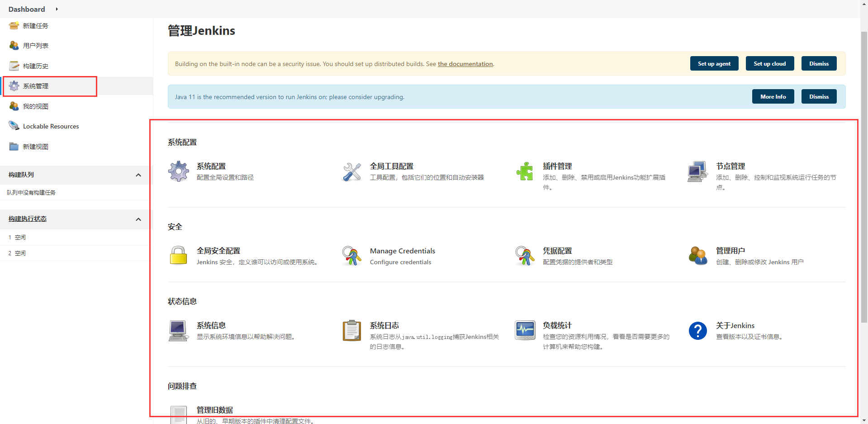Click the 管理用户 people icon
This screenshot has height=424, width=868.
pos(698,256)
